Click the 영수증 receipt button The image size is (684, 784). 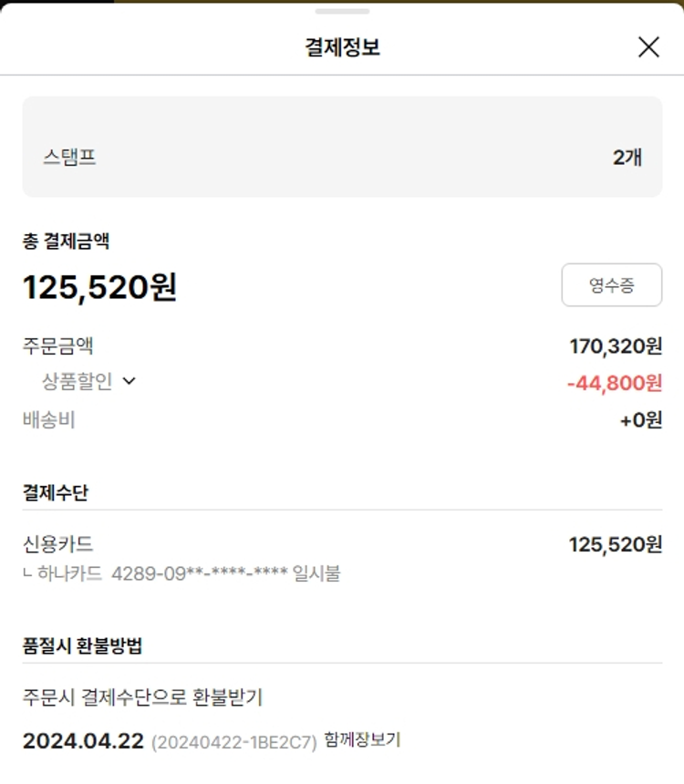(611, 285)
